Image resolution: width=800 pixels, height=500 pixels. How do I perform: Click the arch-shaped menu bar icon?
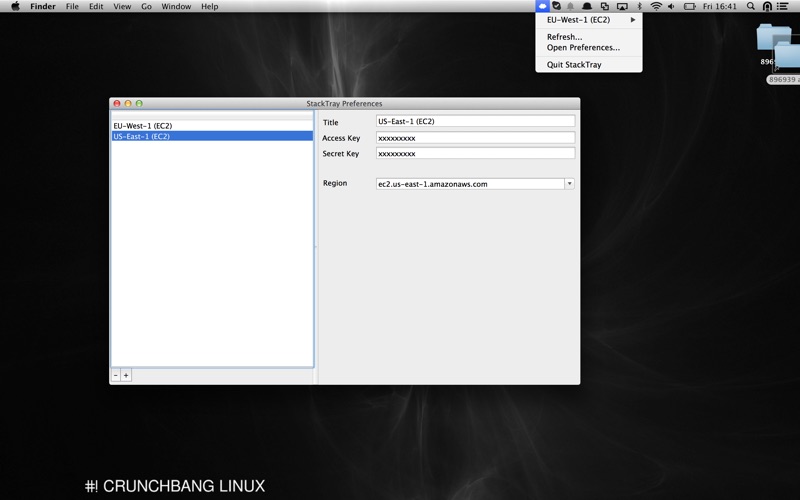tap(767, 6)
